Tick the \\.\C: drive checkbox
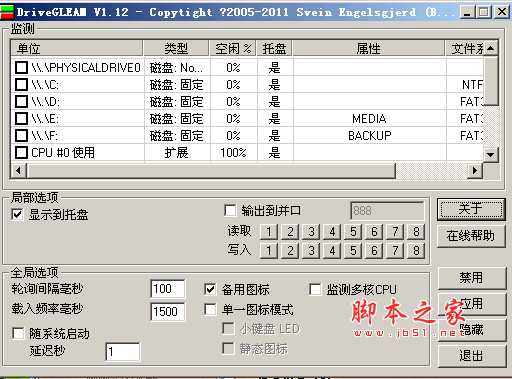This screenshot has width=512, height=379. 21,85
